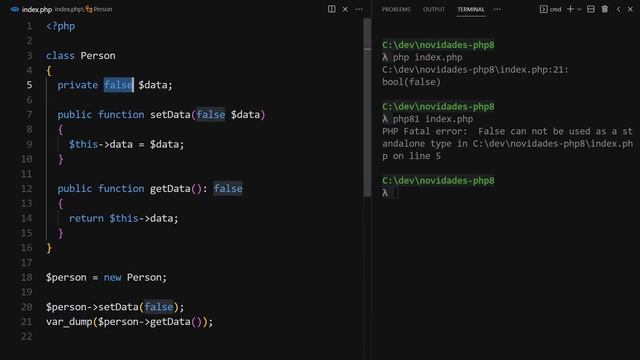The width and height of the screenshot is (640, 360).
Task: Click false return type on line 12
Action: 228,189
